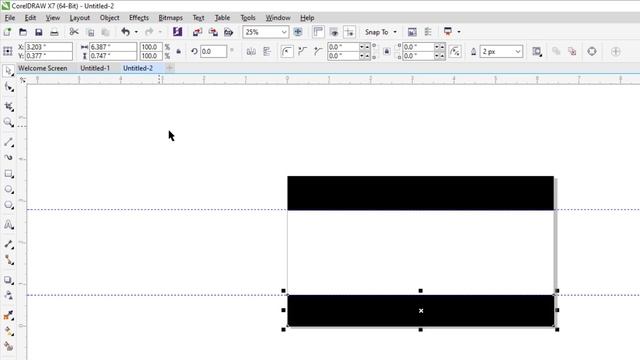The height and width of the screenshot is (360, 640).
Task: Click the object width field
Action: coord(113,47)
